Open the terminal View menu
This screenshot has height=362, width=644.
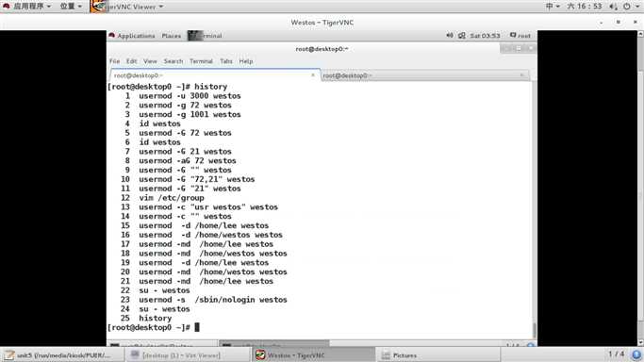(150, 61)
